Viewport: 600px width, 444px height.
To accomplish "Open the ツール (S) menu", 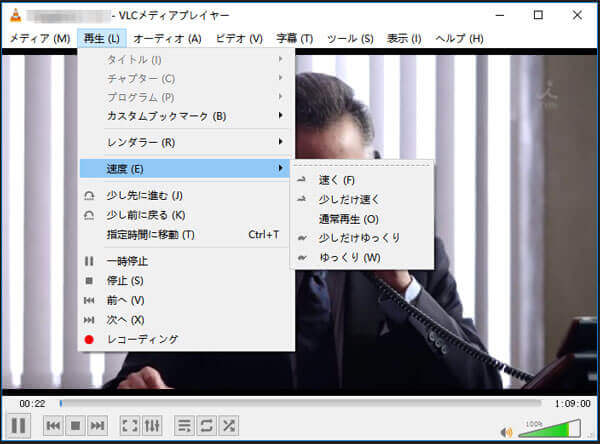I will click(x=350, y=39).
